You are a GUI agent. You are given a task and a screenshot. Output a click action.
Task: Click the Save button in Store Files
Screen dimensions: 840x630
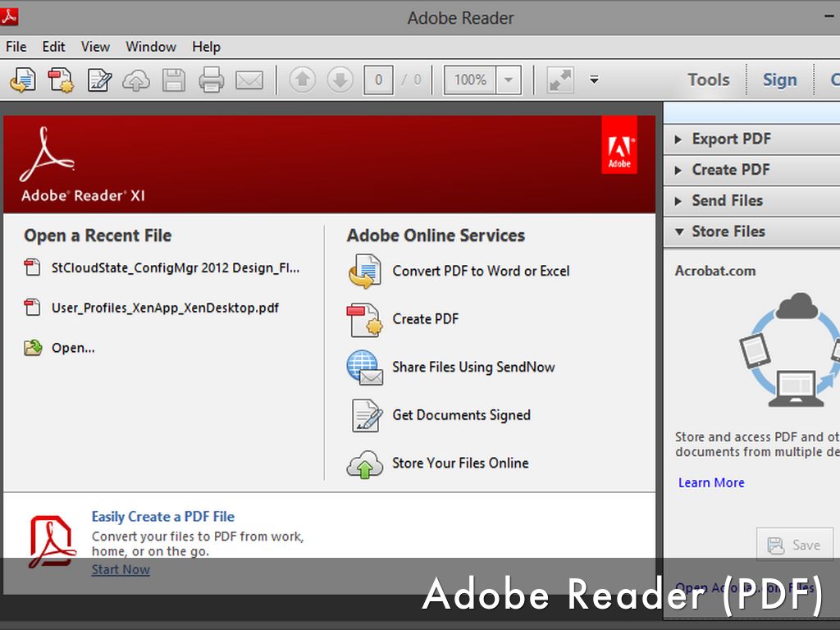point(795,545)
